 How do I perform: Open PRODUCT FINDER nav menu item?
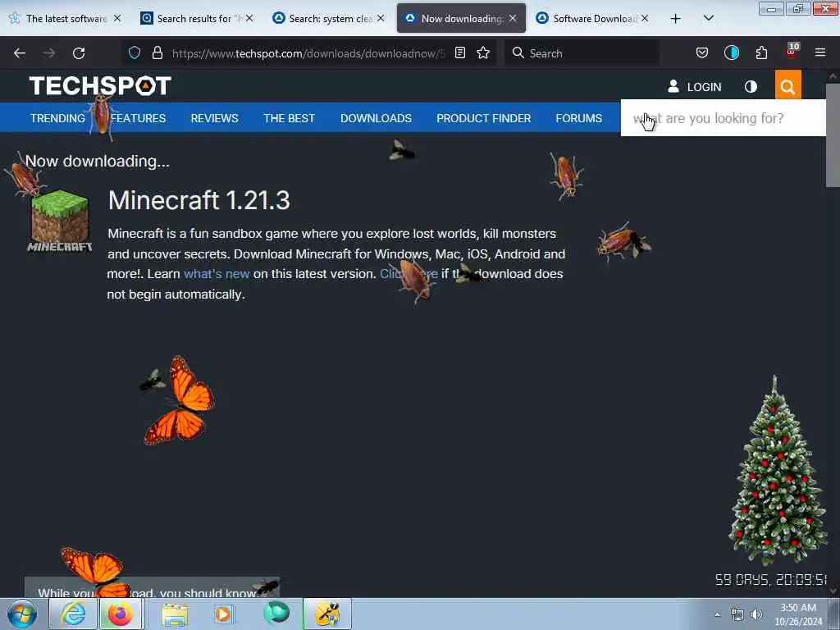[484, 118]
